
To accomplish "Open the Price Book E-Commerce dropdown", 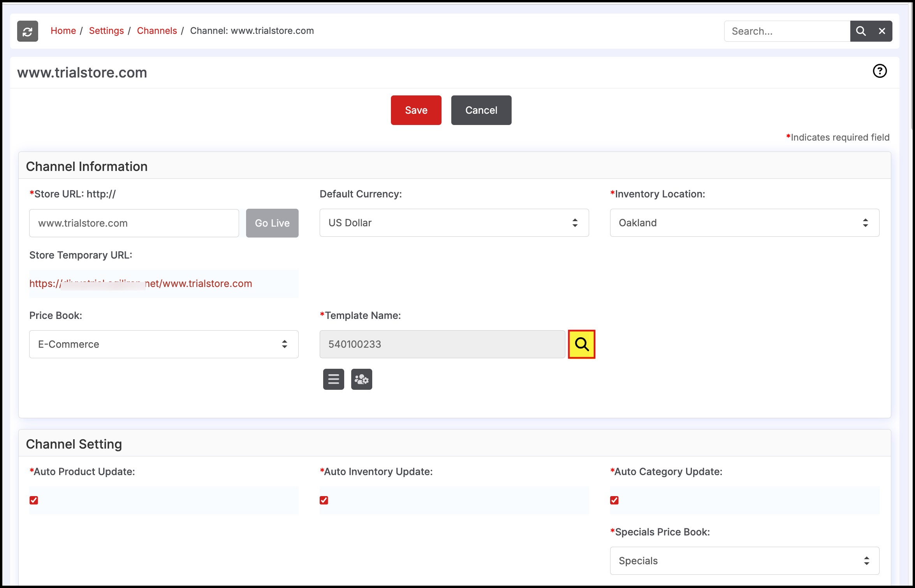I will click(x=164, y=344).
